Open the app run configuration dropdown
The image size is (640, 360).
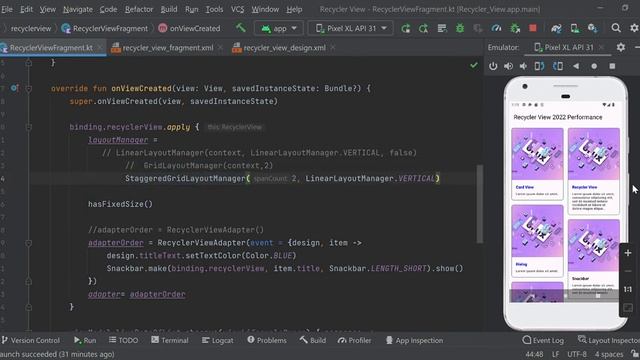coord(279,28)
